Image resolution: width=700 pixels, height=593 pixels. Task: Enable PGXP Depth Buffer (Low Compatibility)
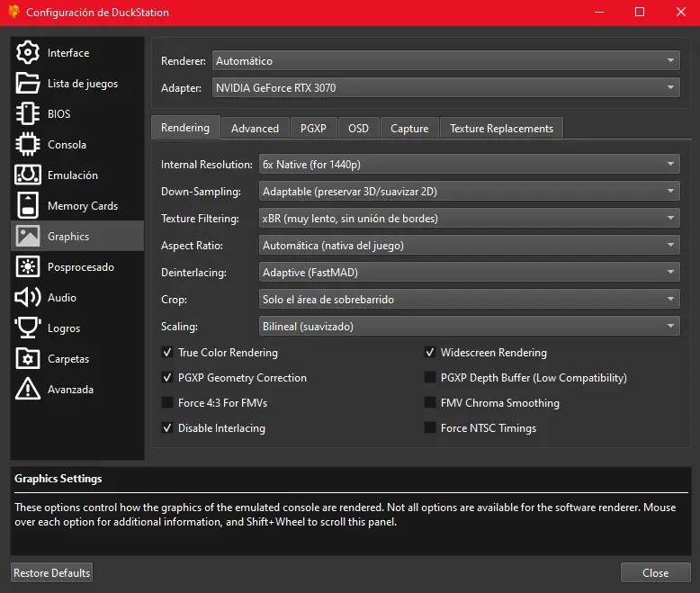(x=430, y=378)
